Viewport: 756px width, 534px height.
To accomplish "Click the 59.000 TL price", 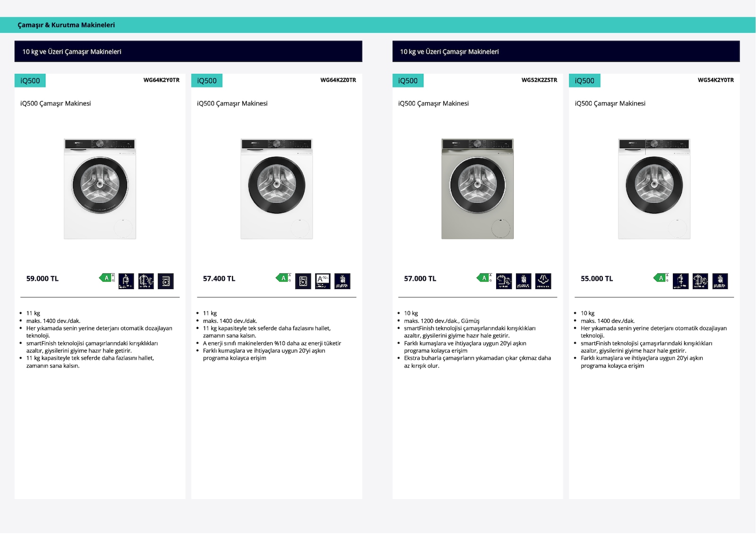I will click(43, 279).
